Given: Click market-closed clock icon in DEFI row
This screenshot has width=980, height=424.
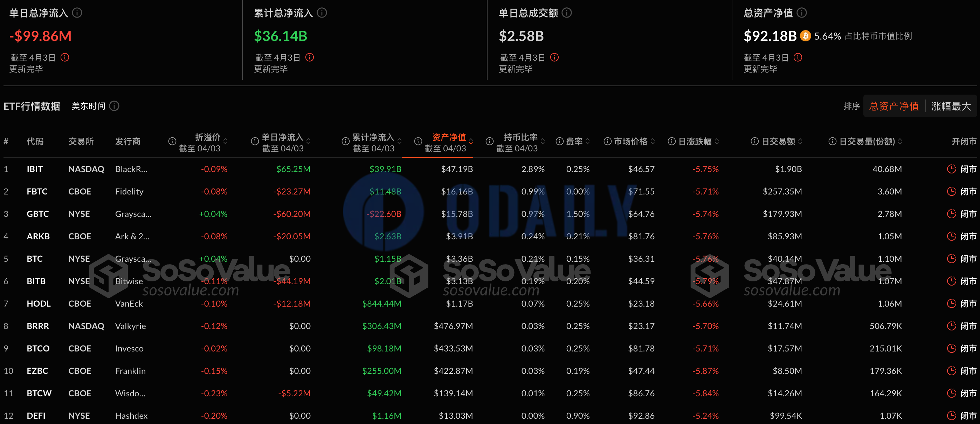Looking at the screenshot, I should (x=952, y=416).
